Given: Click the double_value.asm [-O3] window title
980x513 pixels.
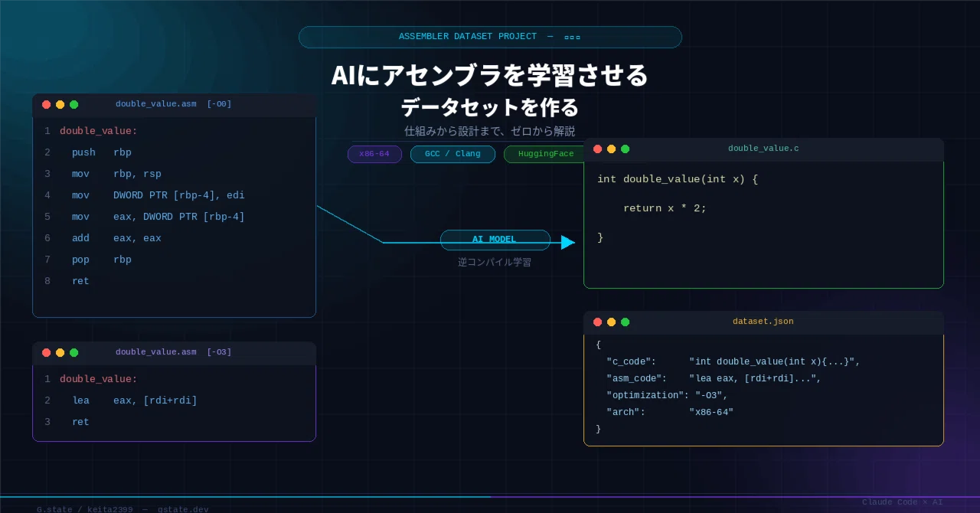Looking at the screenshot, I should 174,352.
